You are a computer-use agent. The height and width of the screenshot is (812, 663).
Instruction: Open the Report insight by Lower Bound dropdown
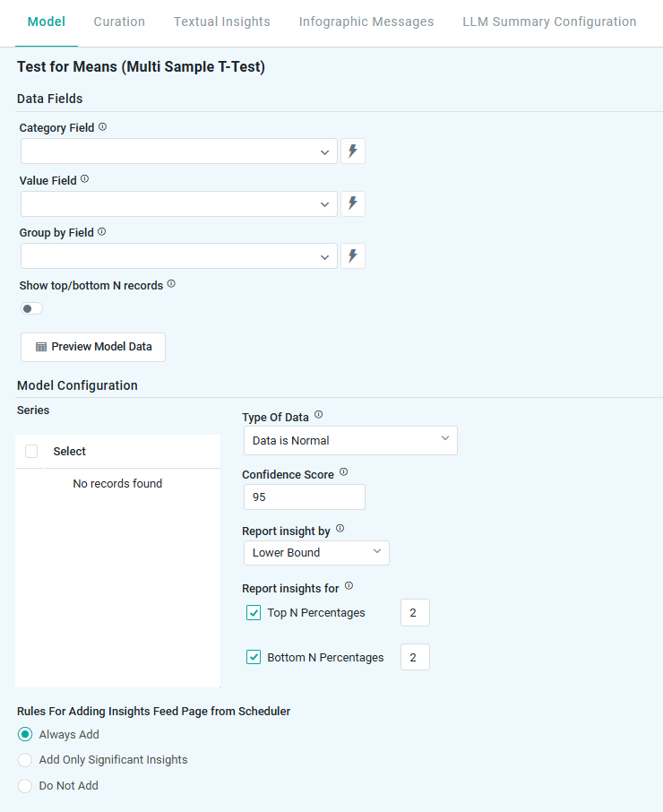pos(316,552)
